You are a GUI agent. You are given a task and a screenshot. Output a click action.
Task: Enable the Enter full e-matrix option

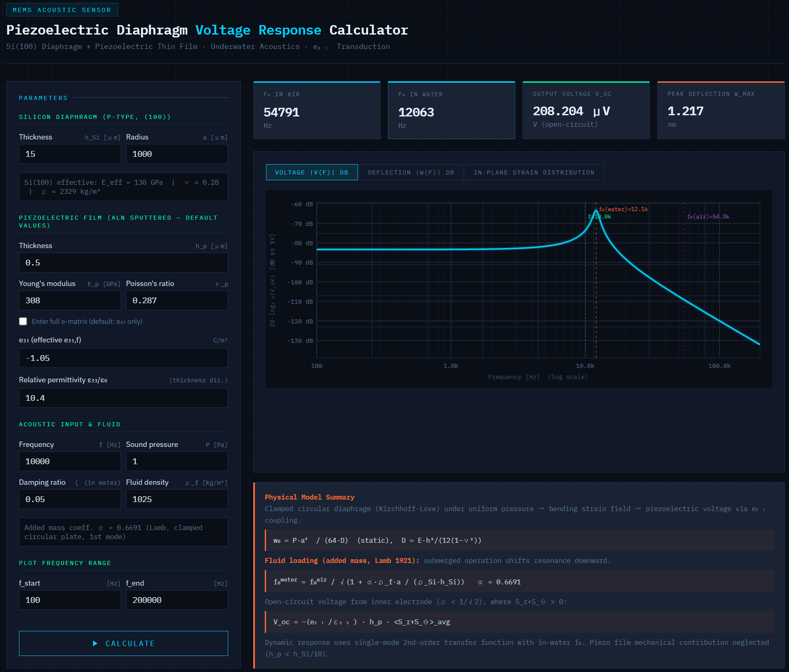tap(23, 321)
